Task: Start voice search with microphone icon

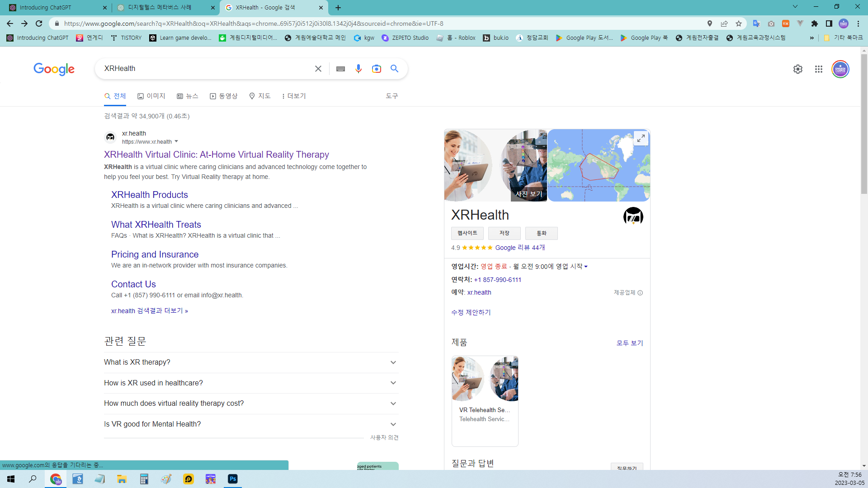Action: (x=359, y=69)
